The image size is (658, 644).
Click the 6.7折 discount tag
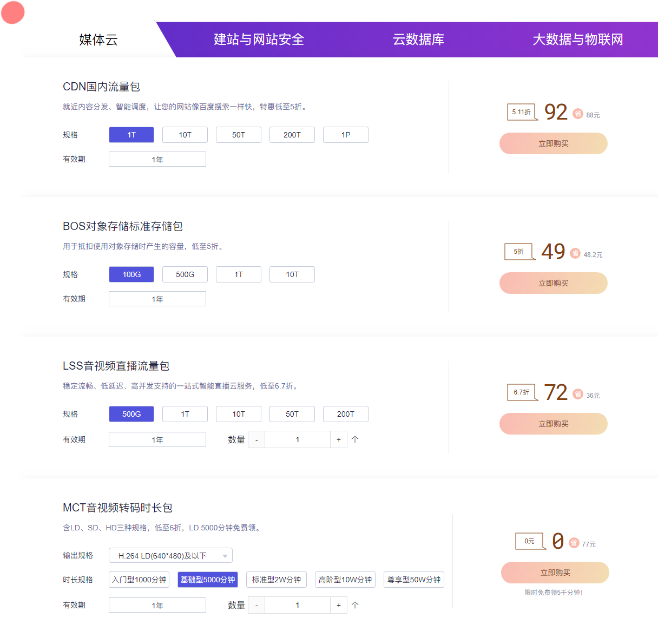pyautogui.click(x=522, y=392)
